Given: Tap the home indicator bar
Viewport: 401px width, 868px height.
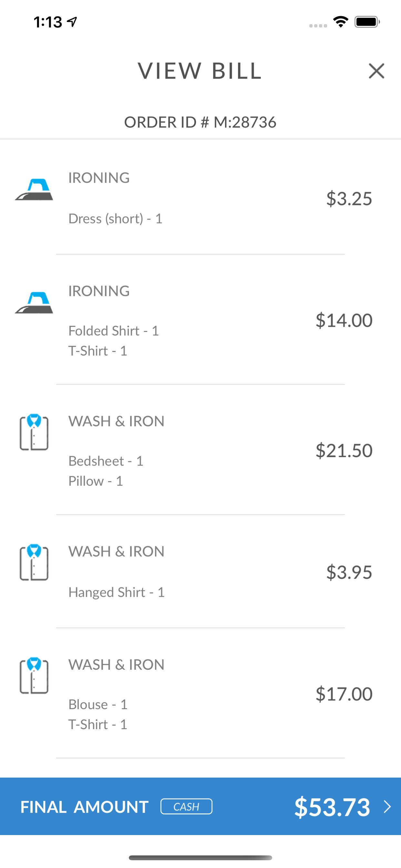Looking at the screenshot, I should (200, 858).
